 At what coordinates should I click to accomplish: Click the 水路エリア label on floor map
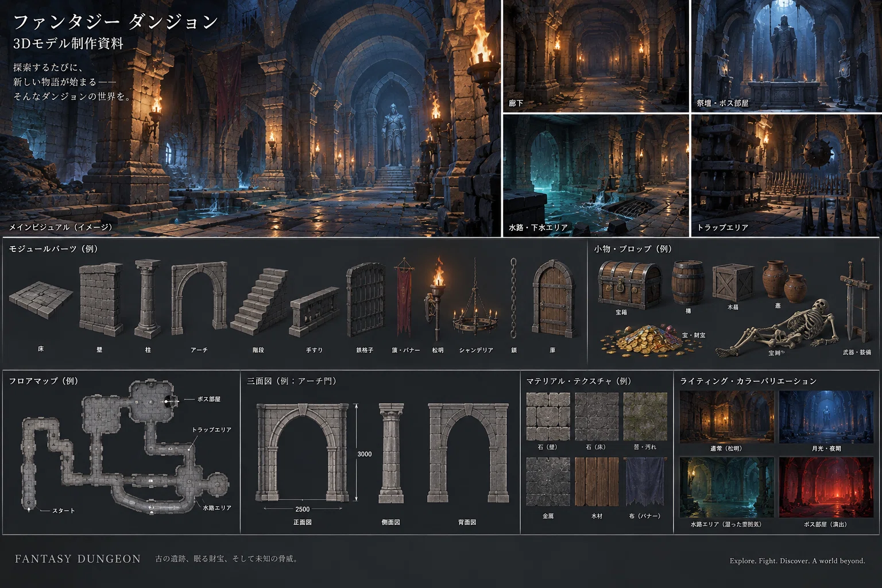click(217, 508)
